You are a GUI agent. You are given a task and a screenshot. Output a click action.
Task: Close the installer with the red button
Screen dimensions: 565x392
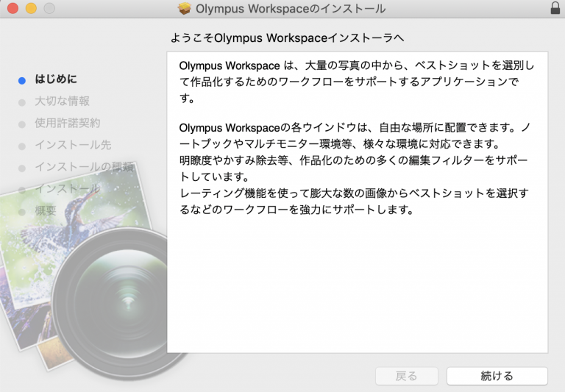(x=13, y=8)
